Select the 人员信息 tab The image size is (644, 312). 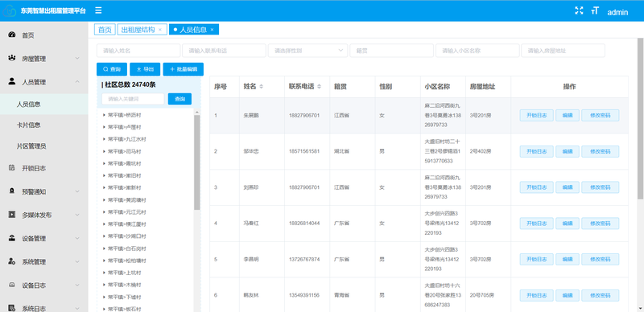(193, 30)
